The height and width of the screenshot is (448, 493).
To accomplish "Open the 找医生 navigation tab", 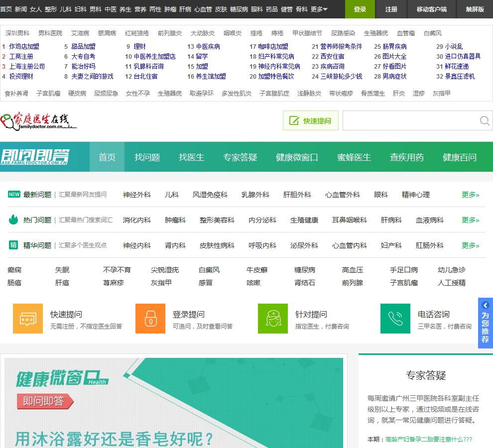I will 192,157.
